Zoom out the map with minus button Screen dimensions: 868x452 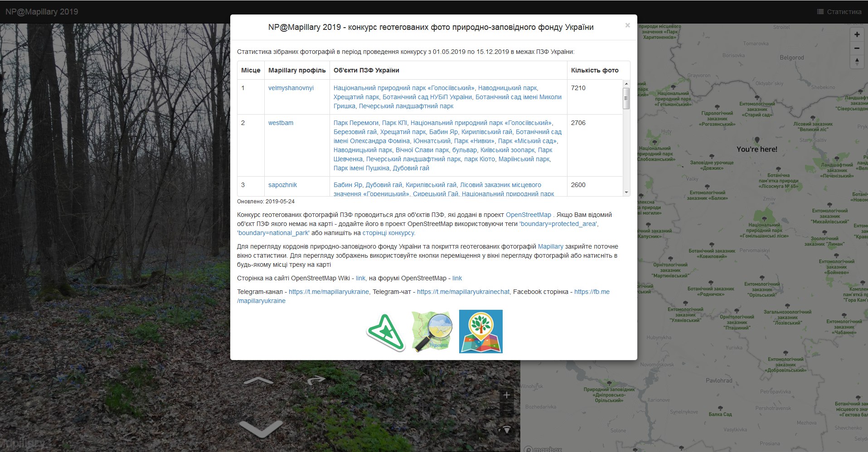coord(857,48)
